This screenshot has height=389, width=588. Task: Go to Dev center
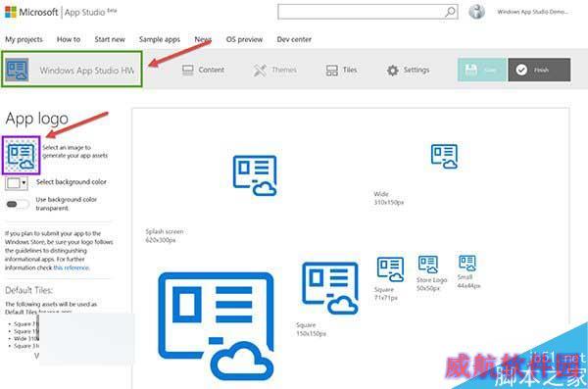click(x=294, y=39)
